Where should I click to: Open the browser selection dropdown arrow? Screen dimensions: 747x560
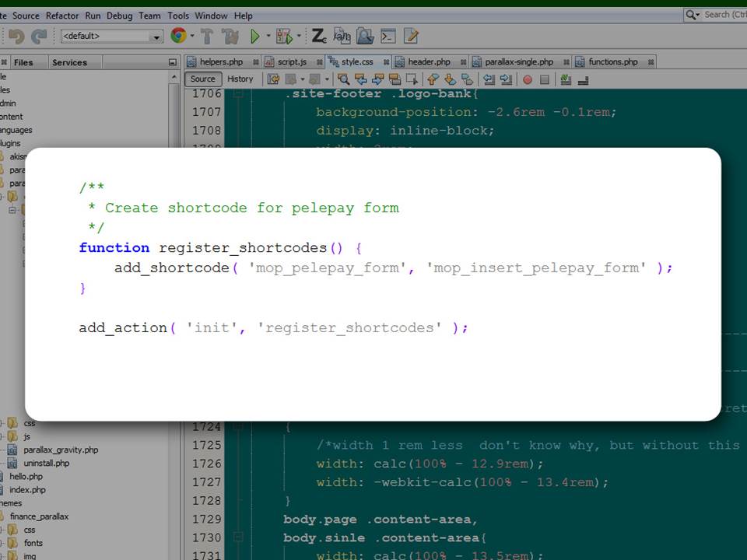(x=192, y=36)
